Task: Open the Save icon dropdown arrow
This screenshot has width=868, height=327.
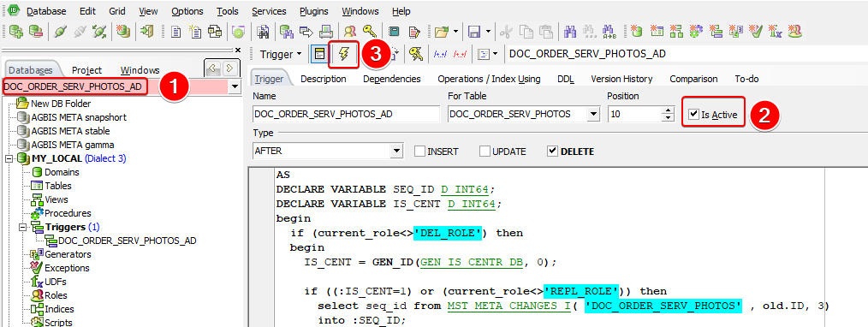Action: click(x=488, y=32)
